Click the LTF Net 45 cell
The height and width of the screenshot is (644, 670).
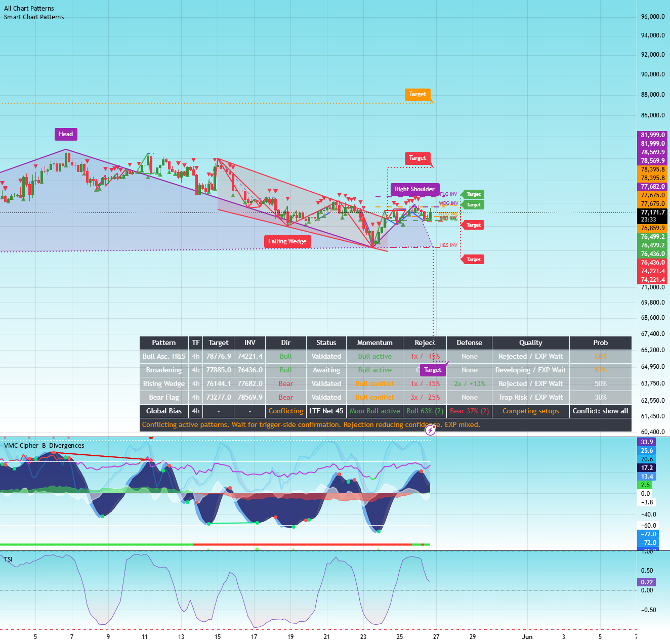pyautogui.click(x=326, y=411)
